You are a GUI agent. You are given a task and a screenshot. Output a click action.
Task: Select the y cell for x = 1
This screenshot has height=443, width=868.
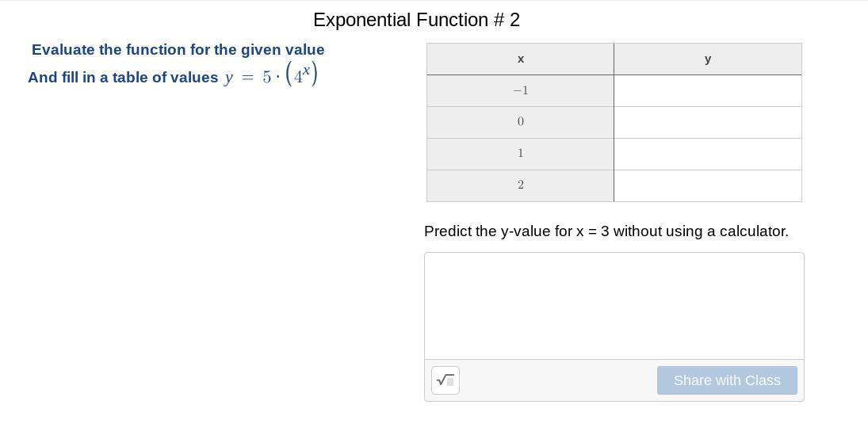click(707, 154)
